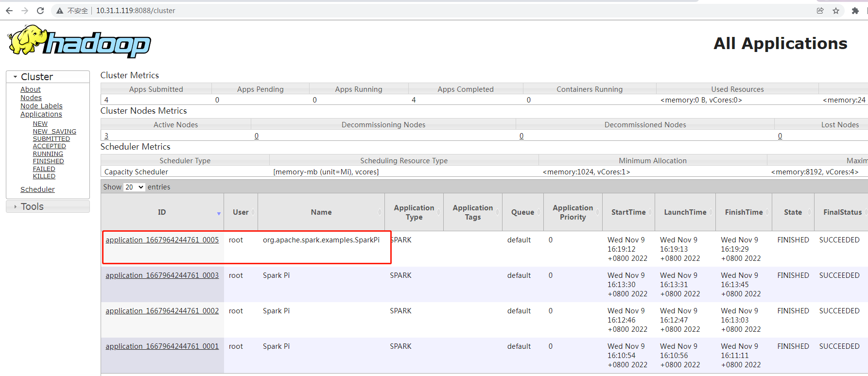Click FINISHED state of application 0001

(x=793, y=346)
